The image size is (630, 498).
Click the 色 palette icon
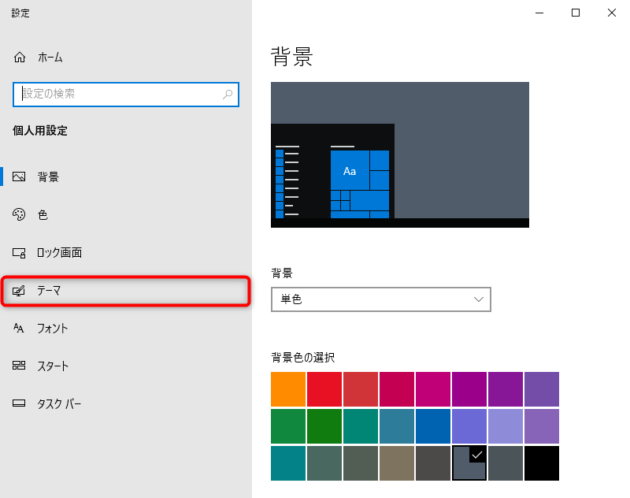coord(19,215)
